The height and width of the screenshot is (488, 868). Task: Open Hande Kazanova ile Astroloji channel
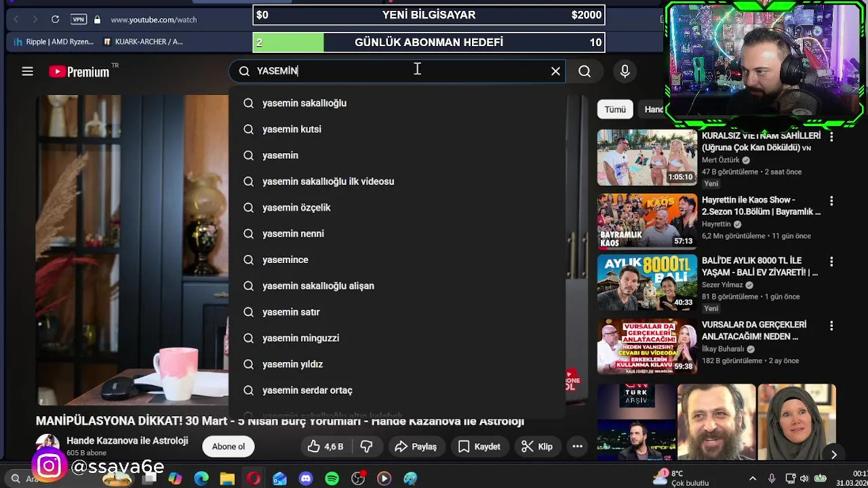click(x=127, y=441)
